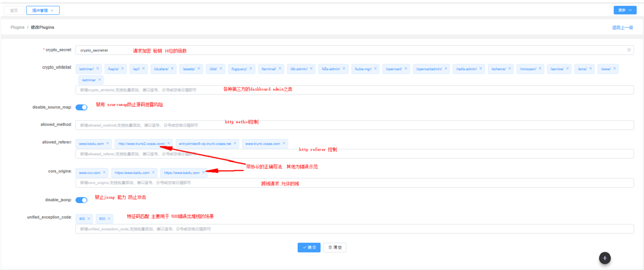Delete the /terminal/ tag from crypto_whitelist

[280, 69]
